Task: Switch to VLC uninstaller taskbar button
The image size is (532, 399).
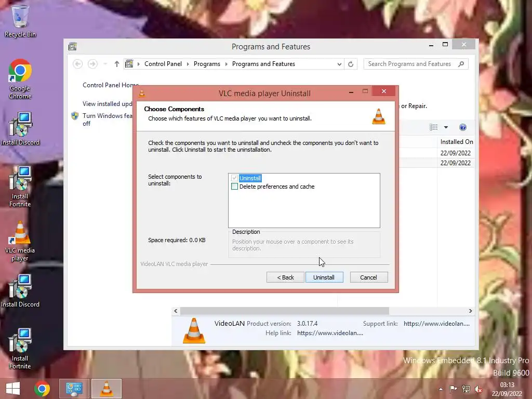Action: 106,389
